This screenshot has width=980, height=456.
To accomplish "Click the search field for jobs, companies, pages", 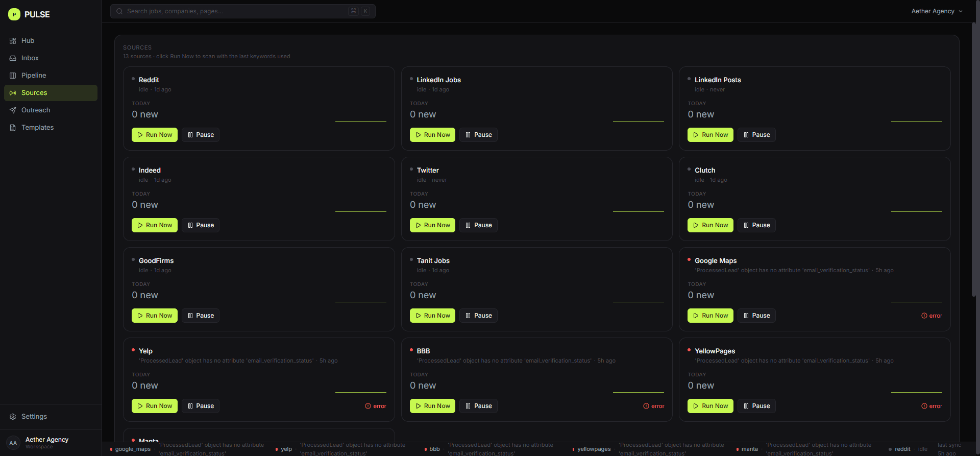I will (x=243, y=11).
